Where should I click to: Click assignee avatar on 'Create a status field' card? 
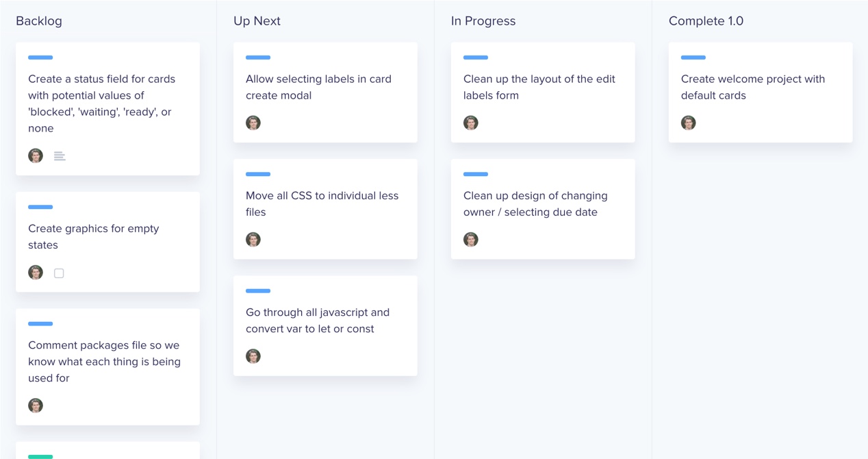point(36,156)
